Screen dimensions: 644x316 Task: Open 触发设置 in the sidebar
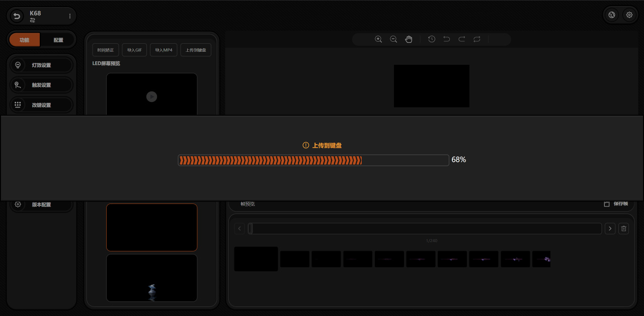pos(41,85)
